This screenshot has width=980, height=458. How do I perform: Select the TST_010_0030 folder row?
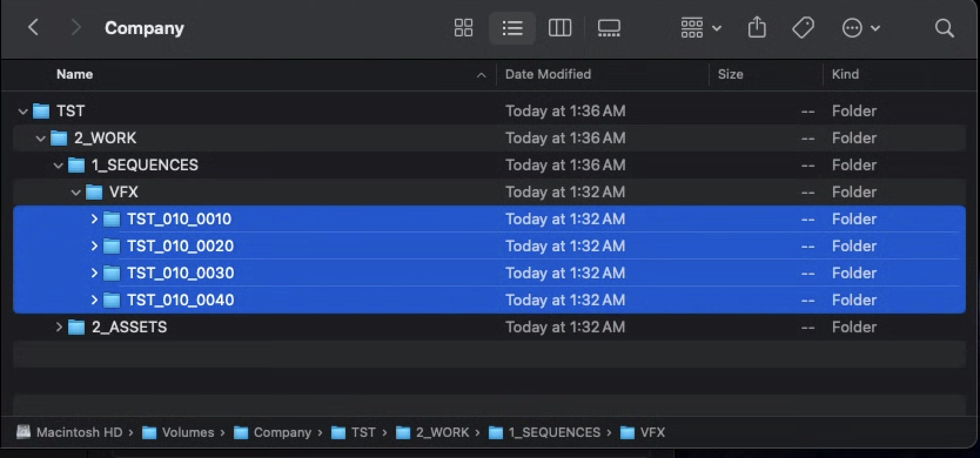click(180, 273)
